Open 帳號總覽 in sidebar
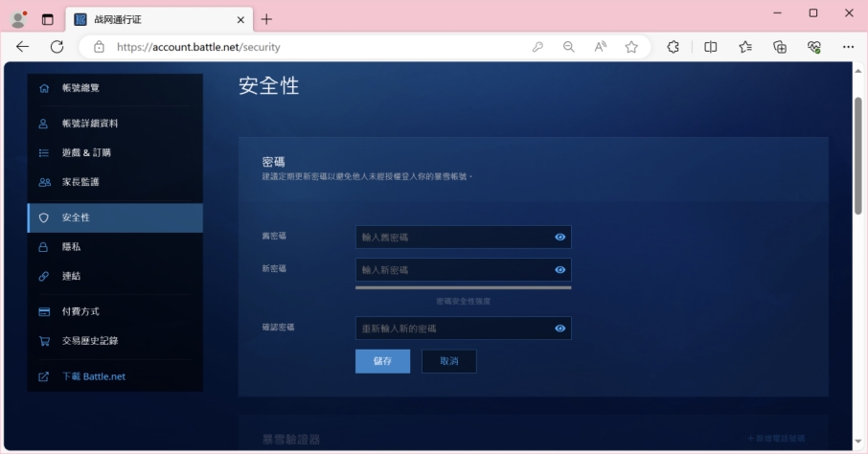 pyautogui.click(x=115, y=88)
